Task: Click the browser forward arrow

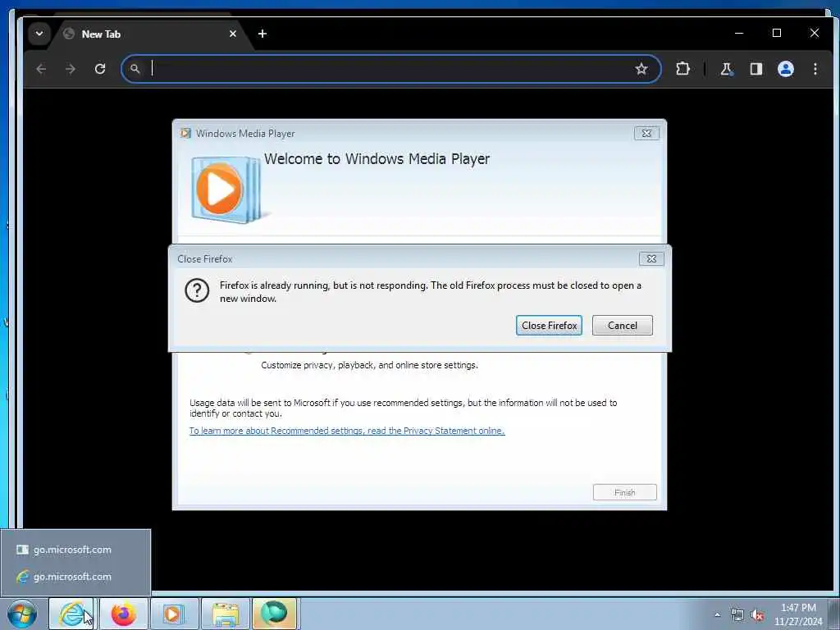Action: [x=71, y=69]
